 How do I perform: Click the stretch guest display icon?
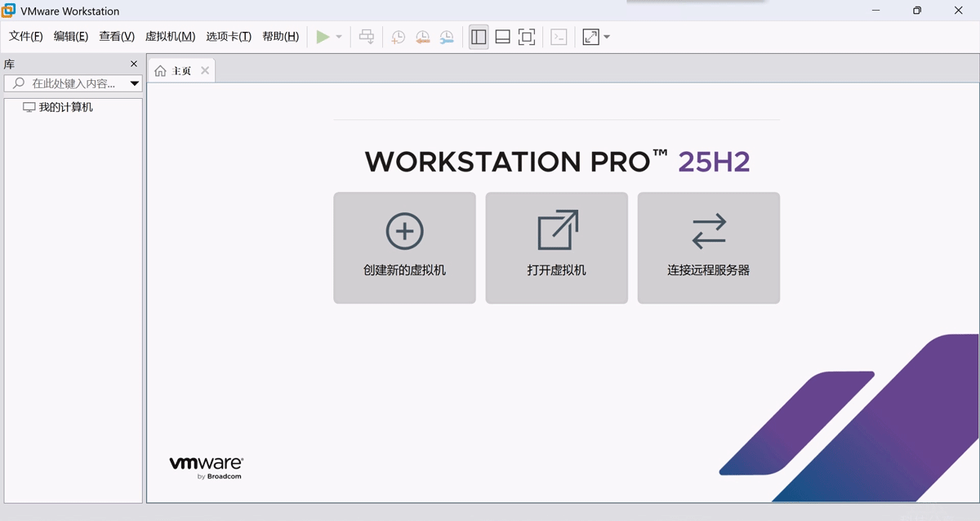click(x=590, y=37)
